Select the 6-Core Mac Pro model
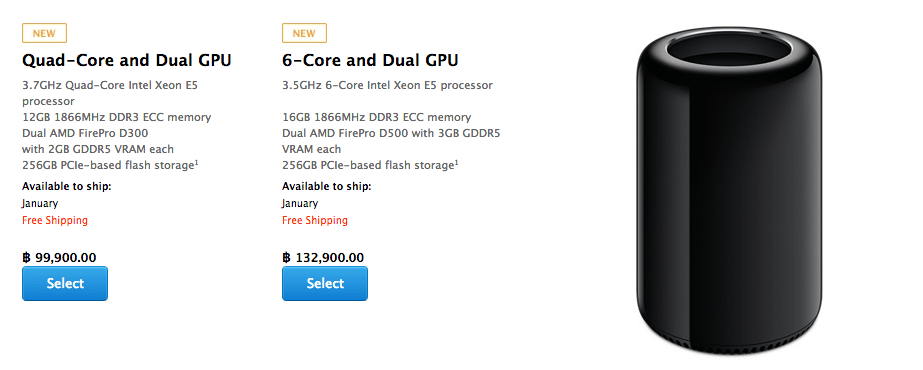Screen dimensions: 923x370 (x=325, y=284)
